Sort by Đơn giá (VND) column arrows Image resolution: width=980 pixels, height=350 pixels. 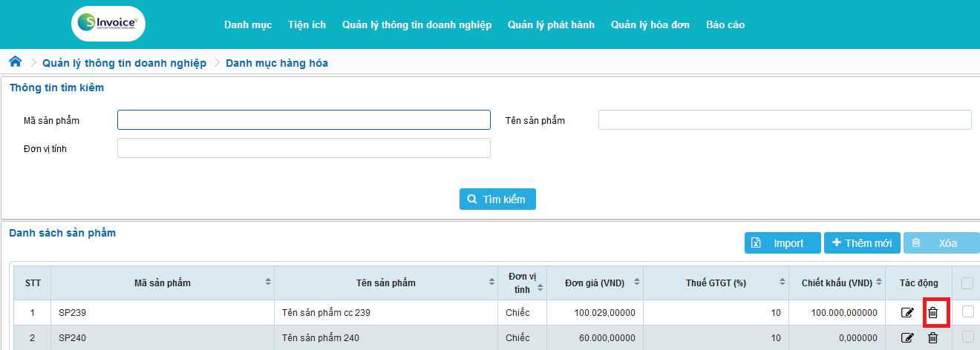coord(637,283)
